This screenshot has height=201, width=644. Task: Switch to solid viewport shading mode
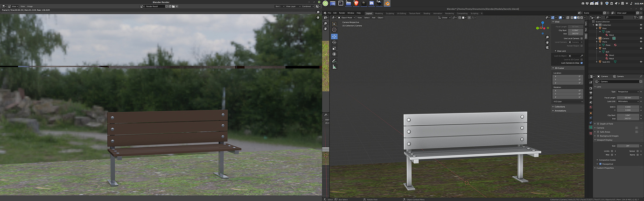[x=575, y=18]
